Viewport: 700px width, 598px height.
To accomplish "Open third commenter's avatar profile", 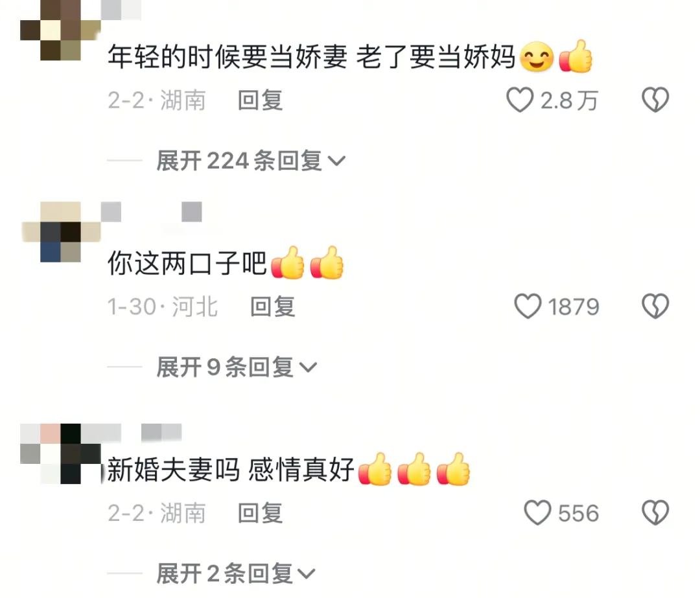I will 60,454.
